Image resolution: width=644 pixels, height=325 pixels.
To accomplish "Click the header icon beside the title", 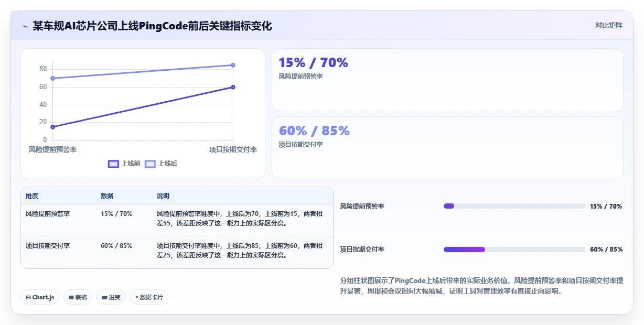I will (25, 26).
